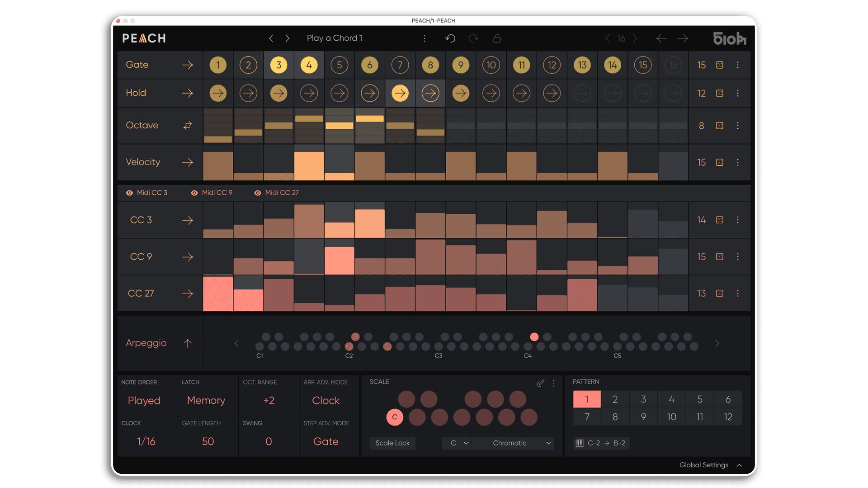868x488 pixels.
Task: Adjust the first CC 27 step bar
Action: 218,294
